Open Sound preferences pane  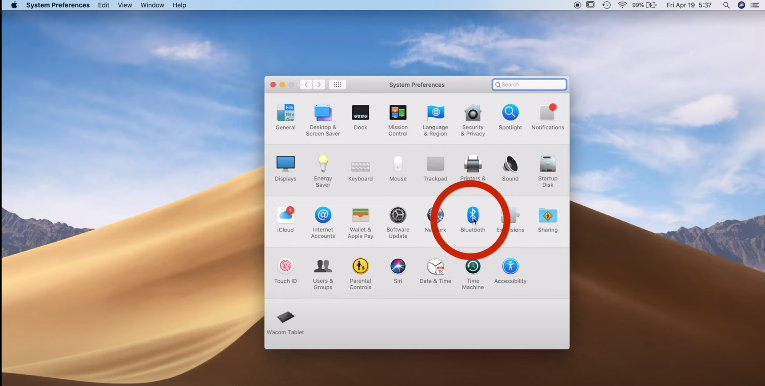(510, 168)
